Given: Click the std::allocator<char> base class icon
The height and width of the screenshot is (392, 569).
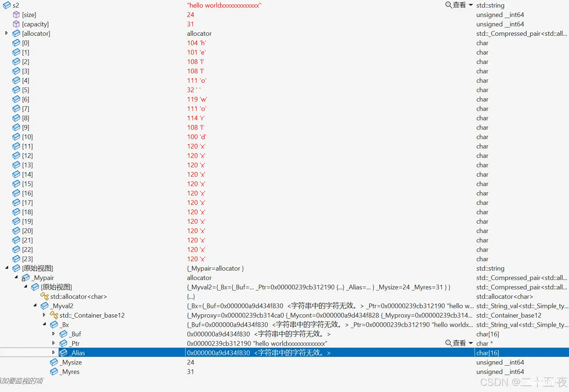Looking at the screenshot, I should pyautogui.click(x=44, y=297).
